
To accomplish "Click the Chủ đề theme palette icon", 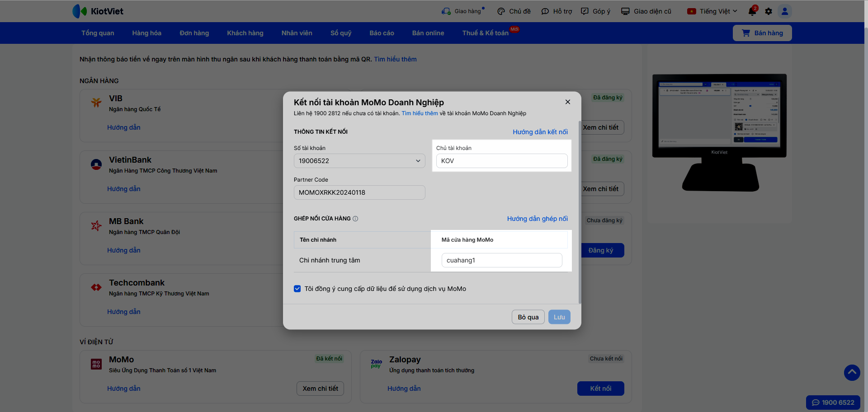I will click(x=501, y=11).
